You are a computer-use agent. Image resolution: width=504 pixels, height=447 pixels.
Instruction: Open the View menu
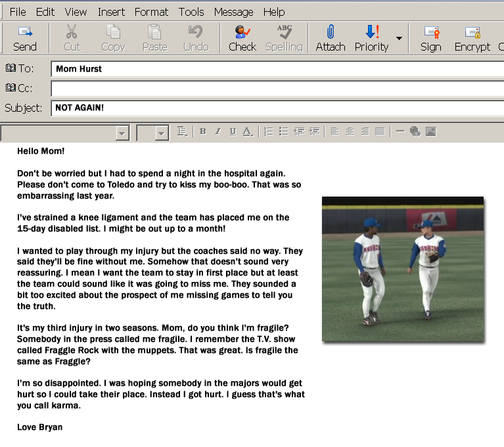click(76, 12)
